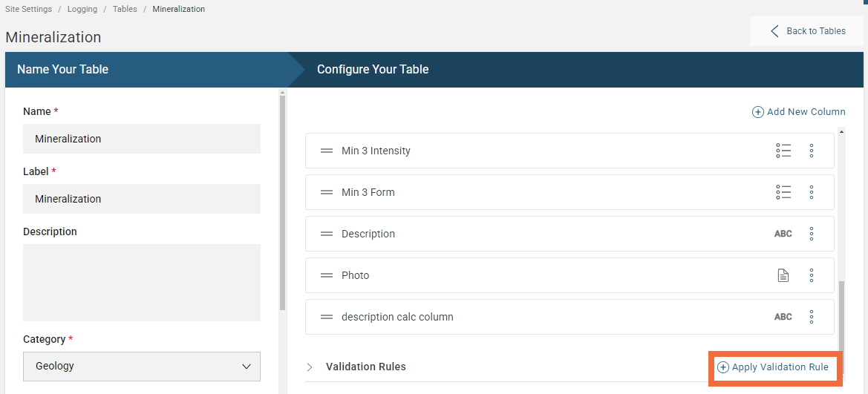The image size is (868, 394).
Task: Open the Category dropdown showing Geology
Action: click(x=142, y=367)
